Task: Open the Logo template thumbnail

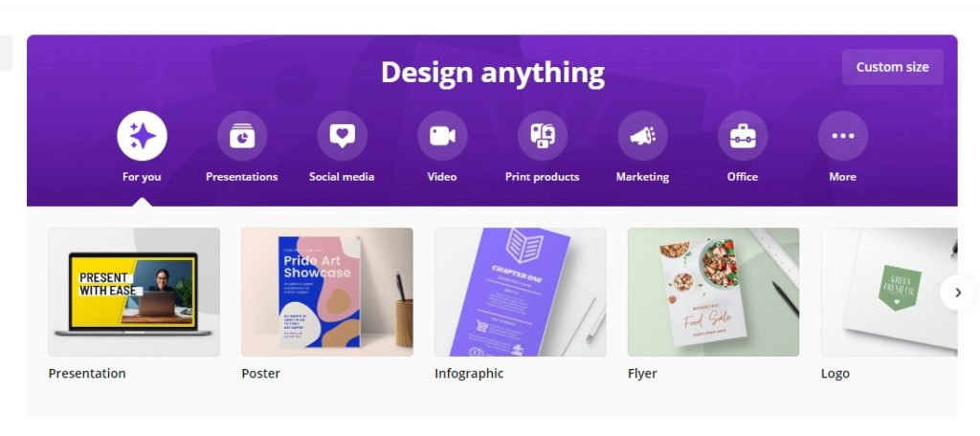Action: point(889,292)
